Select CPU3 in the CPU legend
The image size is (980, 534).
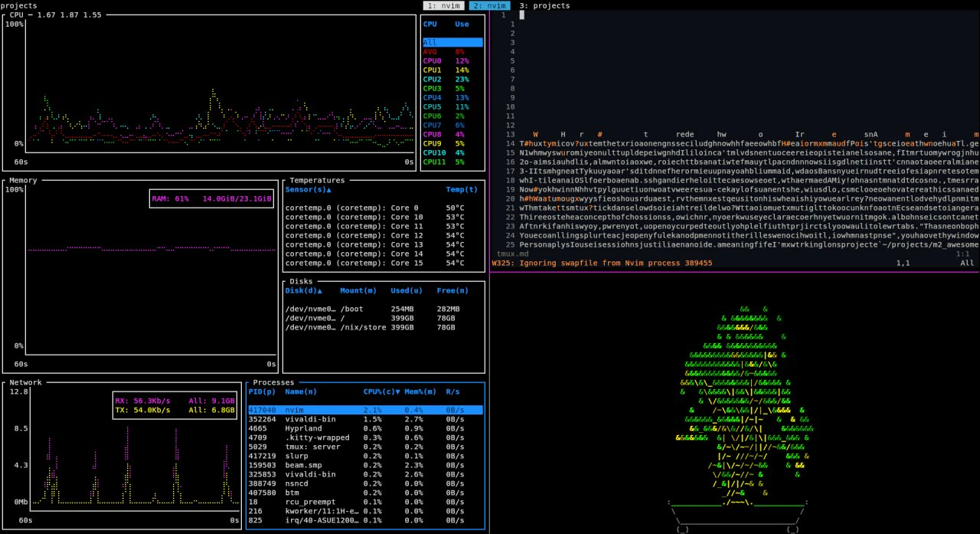[452, 88]
